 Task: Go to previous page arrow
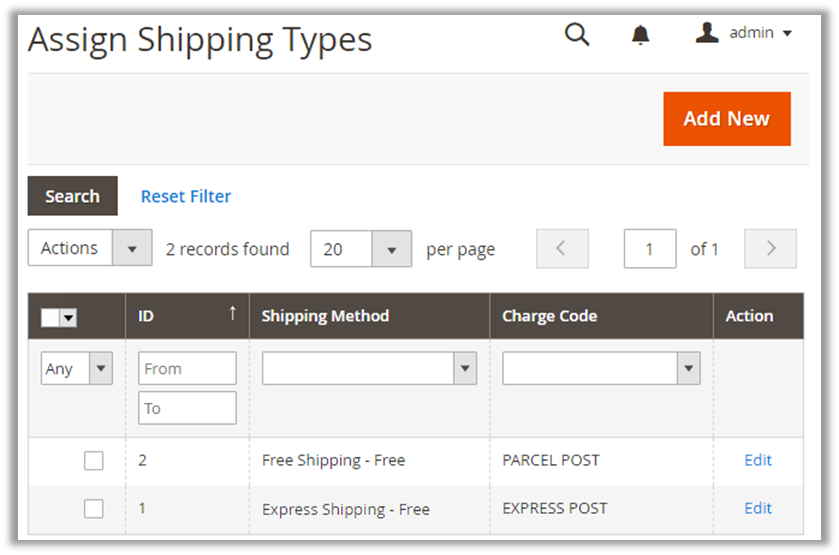point(562,249)
